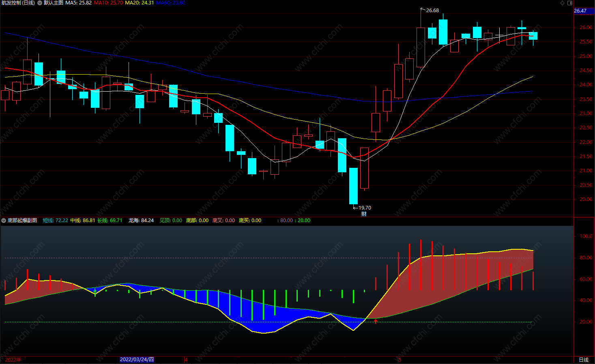Click the 20.00 mark on the price axis
The width and height of the screenshot is (595, 364).
coord(586,199)
